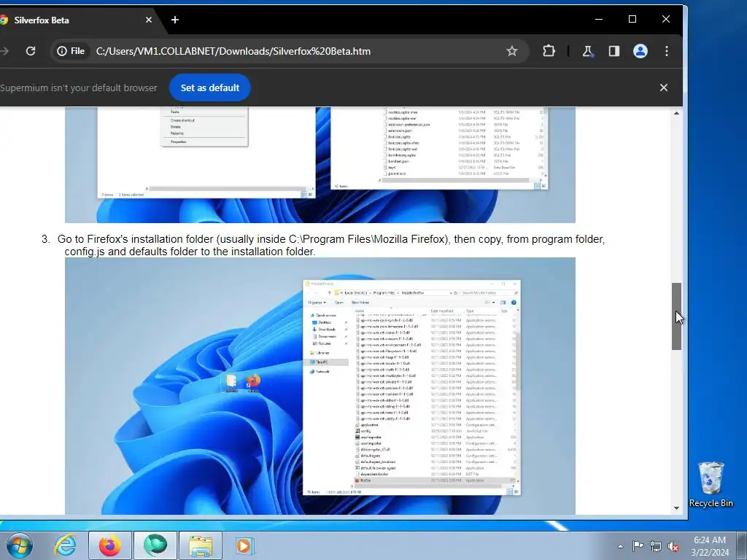Screen dimensions: 747x560
Task: Open the profile avatar menu
Action: pos(640,51)
